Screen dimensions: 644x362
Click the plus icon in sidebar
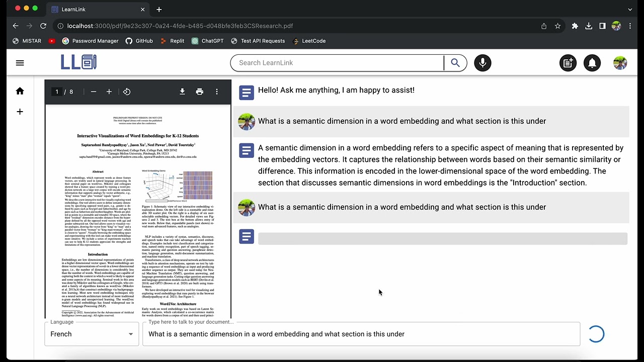(x=20, y=112)
